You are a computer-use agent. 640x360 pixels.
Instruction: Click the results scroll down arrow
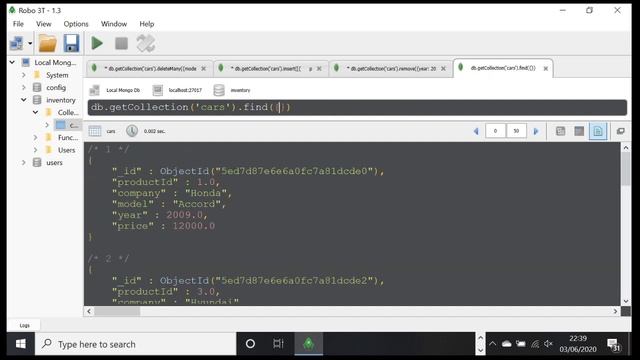click(x=626, y=301)
